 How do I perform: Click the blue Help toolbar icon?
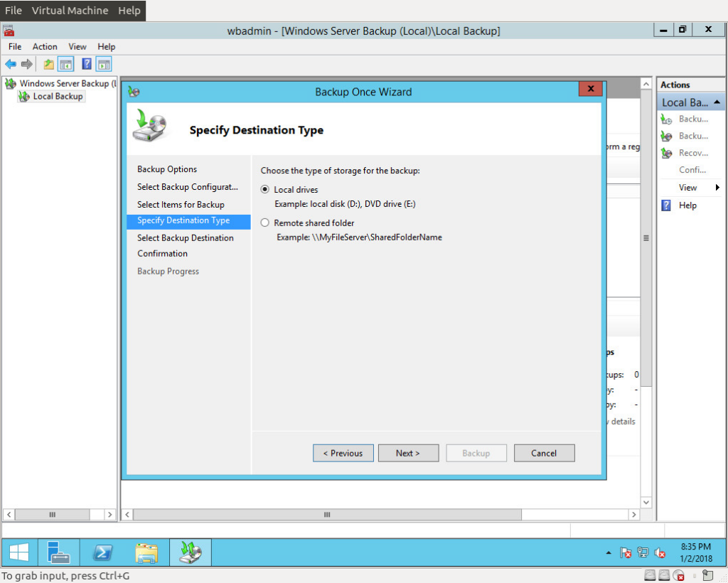pyautogui.click(x=86, y=64)
